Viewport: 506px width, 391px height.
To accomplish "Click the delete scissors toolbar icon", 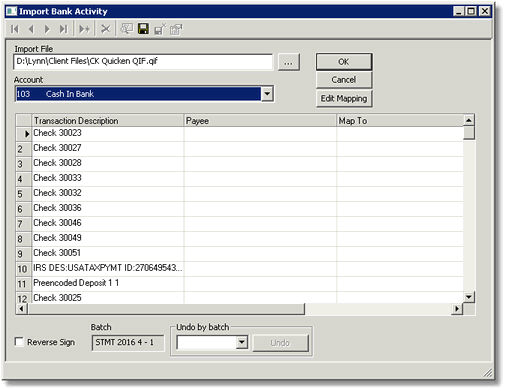I will point(105,29).
